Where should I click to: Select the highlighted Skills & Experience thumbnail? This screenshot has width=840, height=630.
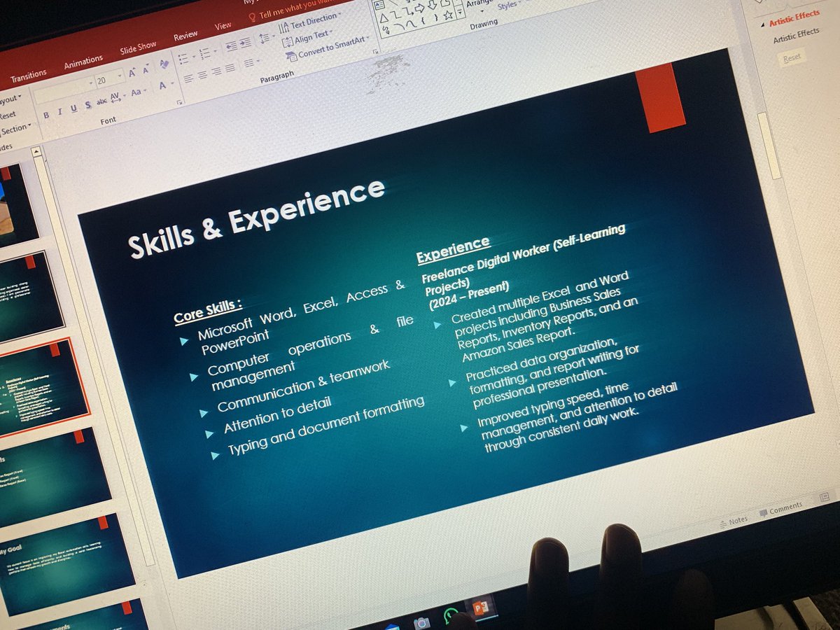click(41, 387)
